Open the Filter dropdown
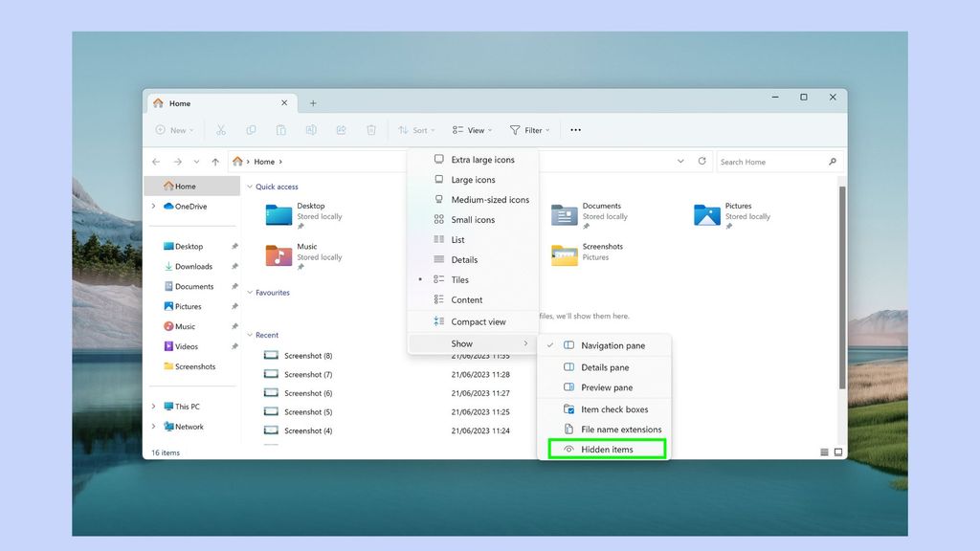This screenshot has width=980, height=551. click(x=529, y=130)
